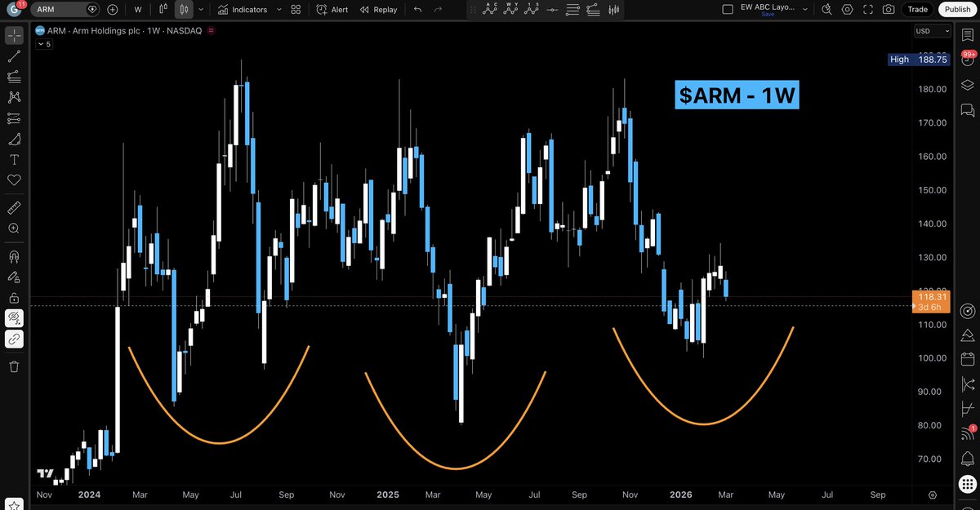
Task: Open the geometric shapes brush tools
Action: (x=14, y=139)
